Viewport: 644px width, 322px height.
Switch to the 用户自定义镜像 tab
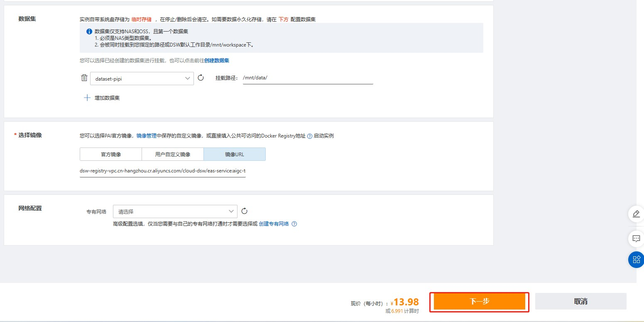click(173, 154)
